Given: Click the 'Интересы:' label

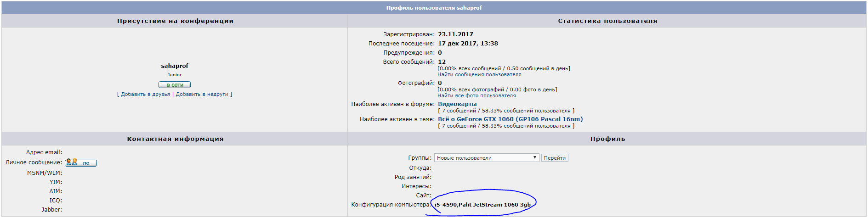Looking at the screenshot, I should pos(417,186).
